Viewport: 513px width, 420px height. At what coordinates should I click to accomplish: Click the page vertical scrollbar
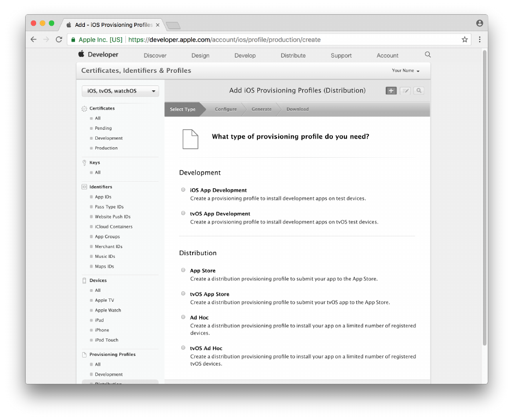tap(485, 198)
